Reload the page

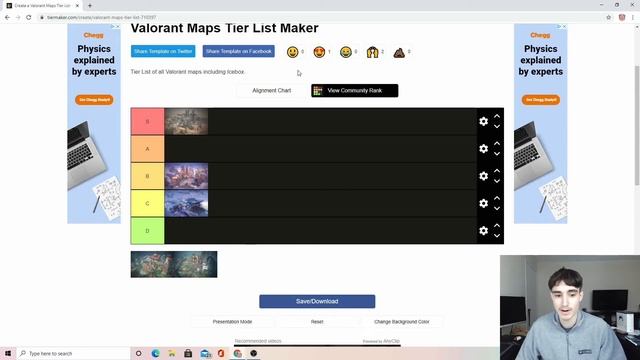click(29, 18)
